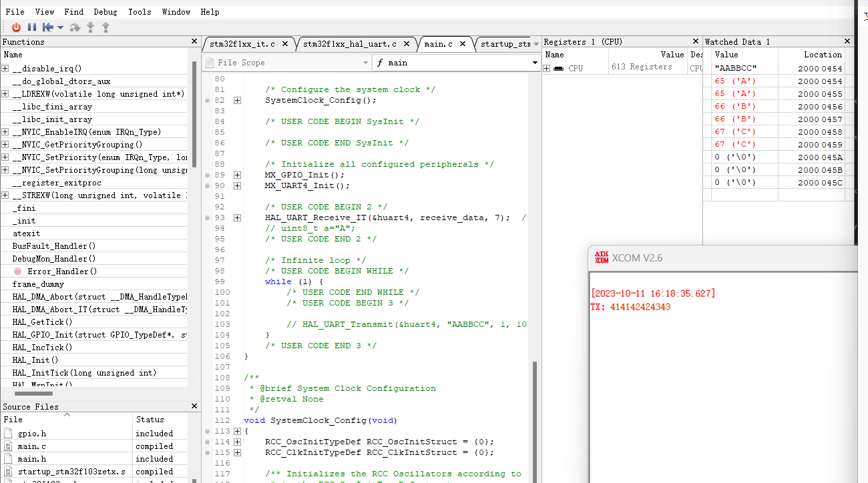The width and height of the screenshot is (868, 483).
Task: Close the stm32f1xx_it.c tab
Action: tap(285, 44)
